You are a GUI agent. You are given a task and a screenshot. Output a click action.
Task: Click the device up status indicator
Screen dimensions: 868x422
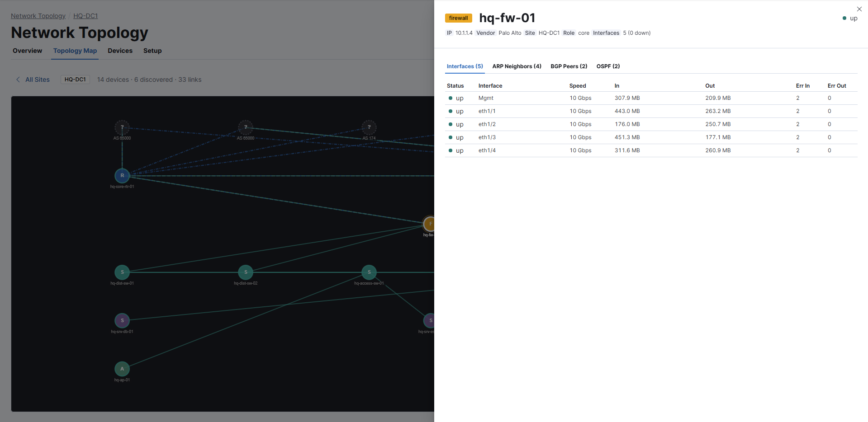click(850, 18)
